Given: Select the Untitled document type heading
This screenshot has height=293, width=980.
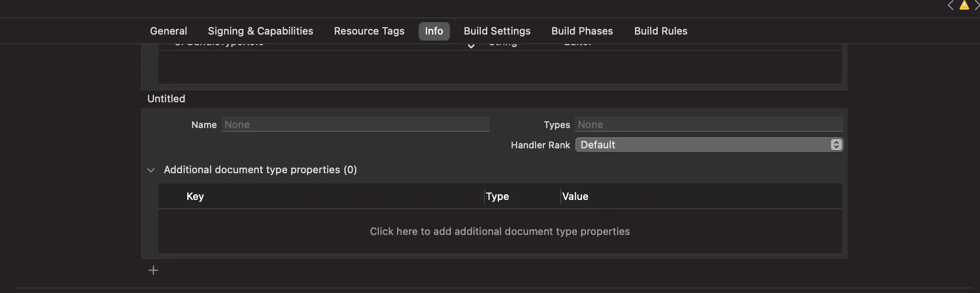Looking at the screenshot, I should click(166, 99).
